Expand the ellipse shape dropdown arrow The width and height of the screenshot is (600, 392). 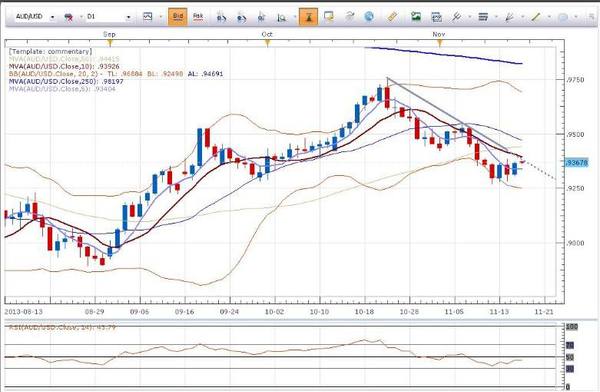(x=576, y=17)
